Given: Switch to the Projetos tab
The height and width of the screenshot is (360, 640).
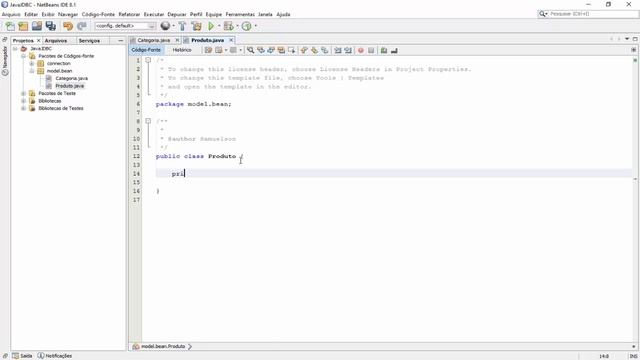Looking at the screenshot, I should pos(23,41).
